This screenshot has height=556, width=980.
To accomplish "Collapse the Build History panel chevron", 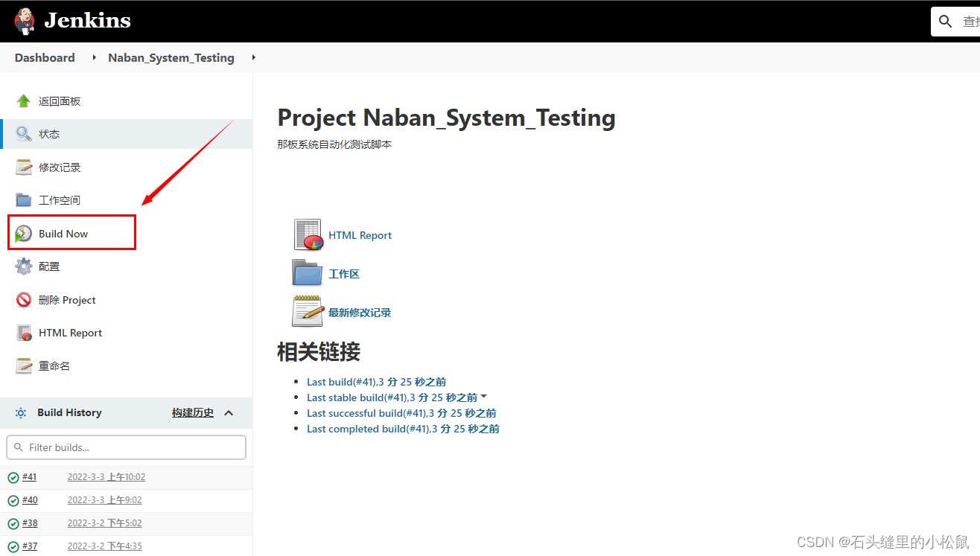I will pyautogui.click(x=229, y=412).
